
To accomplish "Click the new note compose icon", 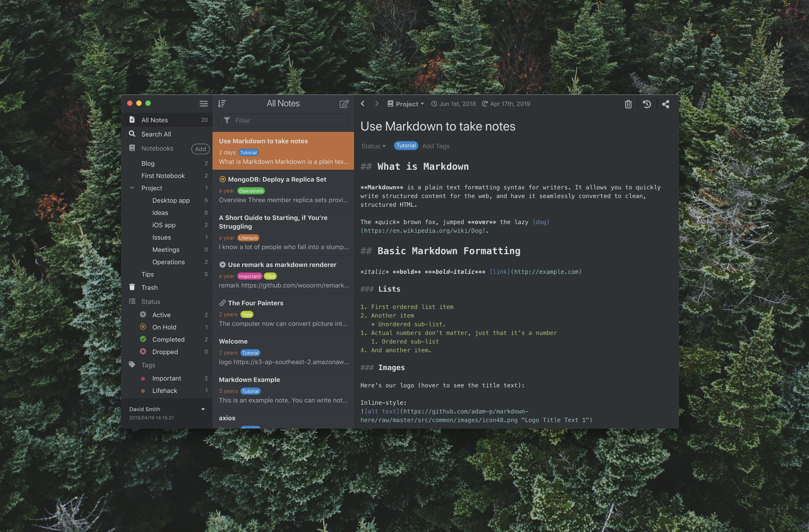I will coord(344,104).
